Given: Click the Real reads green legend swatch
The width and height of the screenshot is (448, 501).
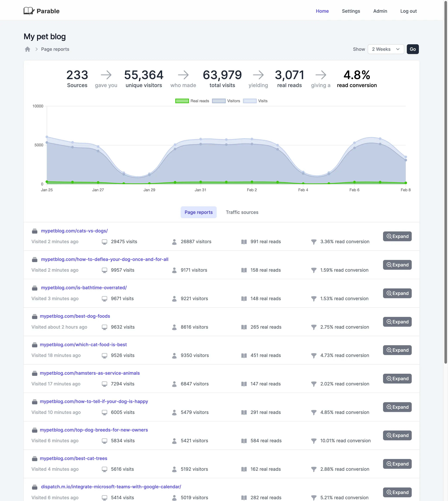Looking at the screenshot, I should (182, 101).
